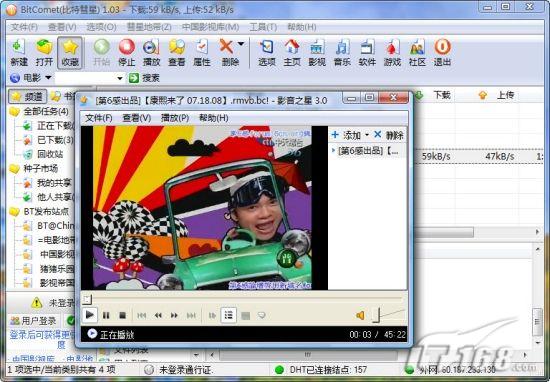The height and width of the screenshot is (382, 550).
Task: Open BitComet 选项(O) menu
Action: click(101, 27)
